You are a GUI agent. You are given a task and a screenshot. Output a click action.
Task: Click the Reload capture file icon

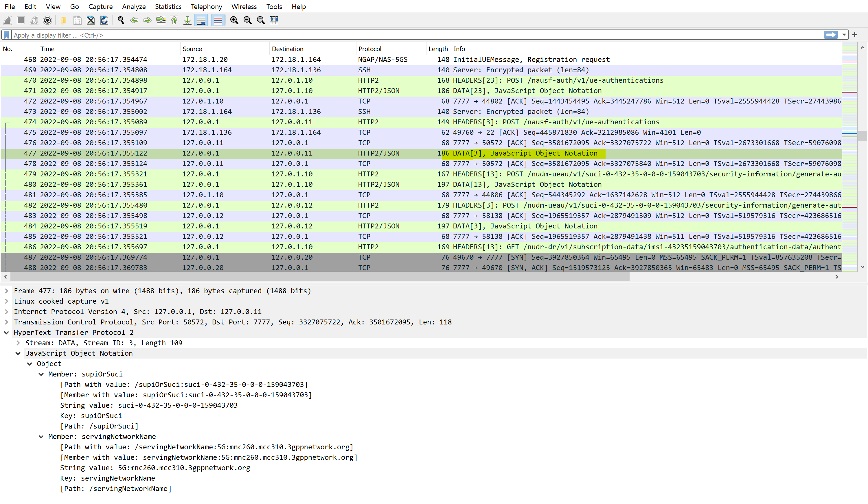(104, 20)
